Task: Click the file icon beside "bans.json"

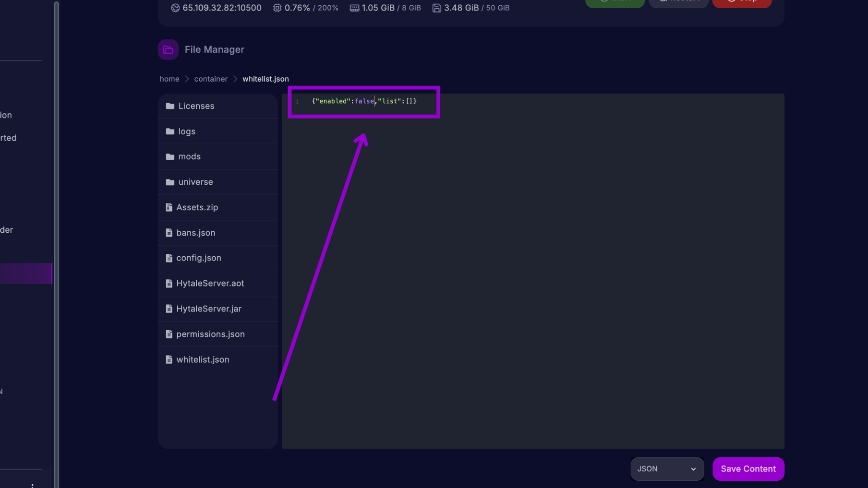Action: click(169, 233)
